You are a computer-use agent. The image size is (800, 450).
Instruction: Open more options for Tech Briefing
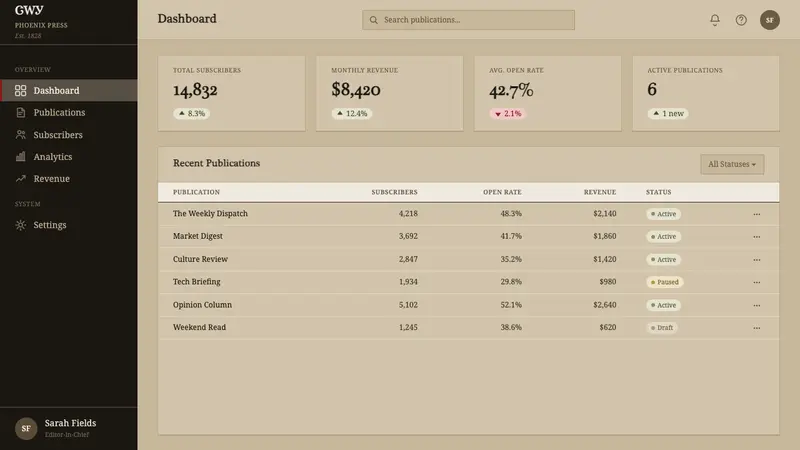tap(757, 282)
